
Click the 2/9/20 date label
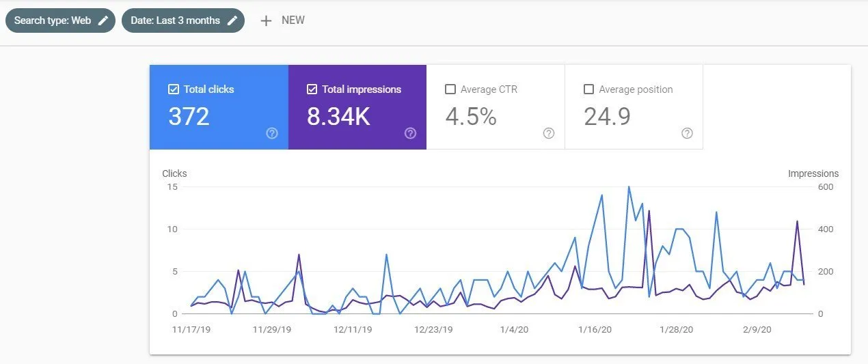pos(757,329)
